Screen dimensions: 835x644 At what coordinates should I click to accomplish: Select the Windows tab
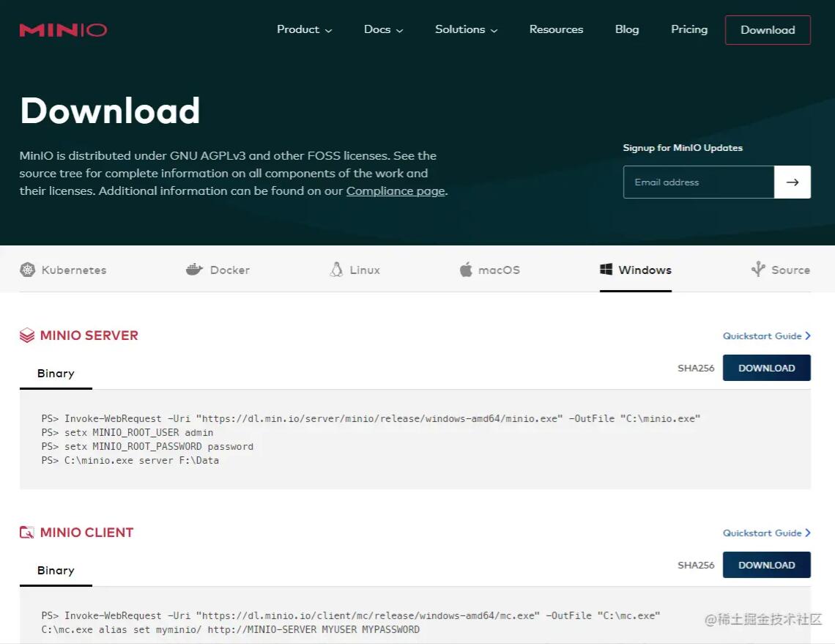pyautogui.click(x=636, y=270)
